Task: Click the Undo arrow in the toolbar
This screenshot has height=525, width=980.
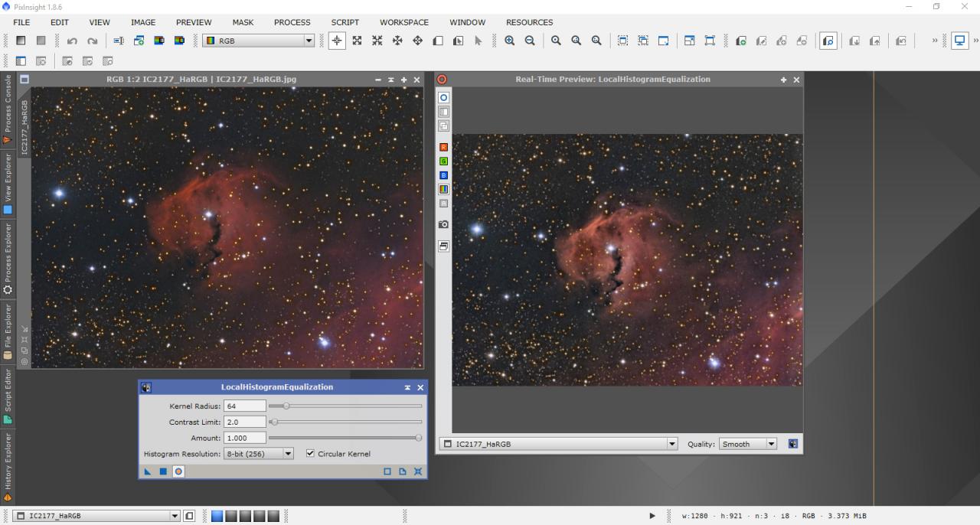Action: pos(72,41)
